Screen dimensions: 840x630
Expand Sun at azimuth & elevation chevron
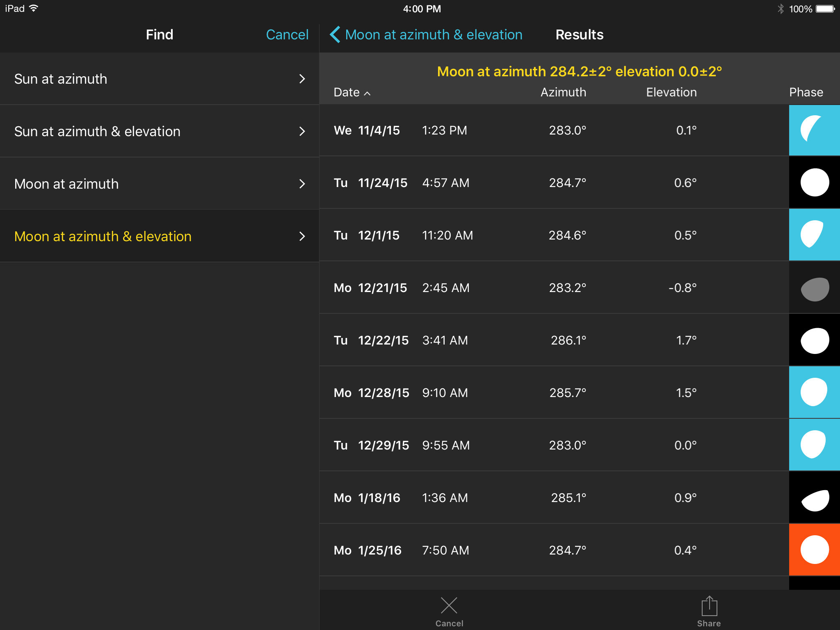[302, 131]
